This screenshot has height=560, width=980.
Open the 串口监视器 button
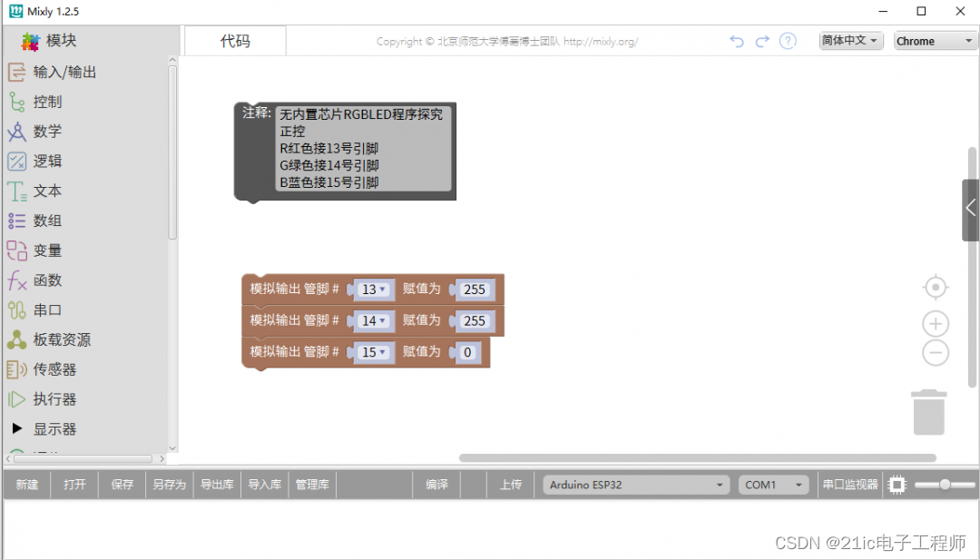pyautogui.click(x=850, y=485)
